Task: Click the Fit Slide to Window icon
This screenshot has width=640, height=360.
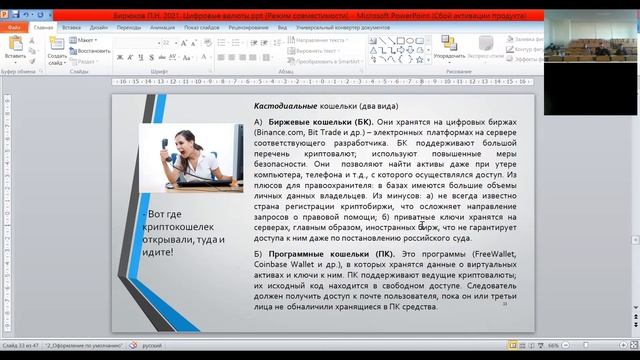Action: (x=634, y=345)
